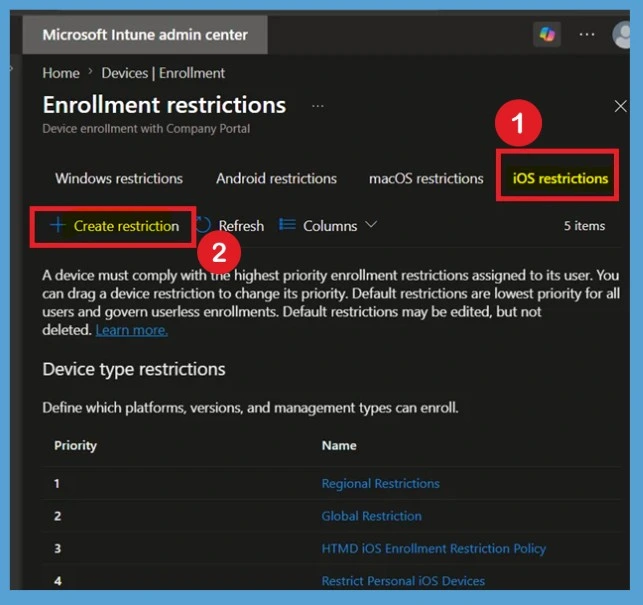Click priority cell '4' in table
Viewport: 643px width, 605px height.
(58, 581)
